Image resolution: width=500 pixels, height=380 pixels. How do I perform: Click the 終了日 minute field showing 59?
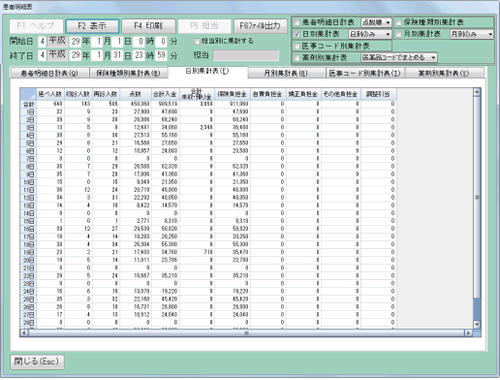[161, 55]
